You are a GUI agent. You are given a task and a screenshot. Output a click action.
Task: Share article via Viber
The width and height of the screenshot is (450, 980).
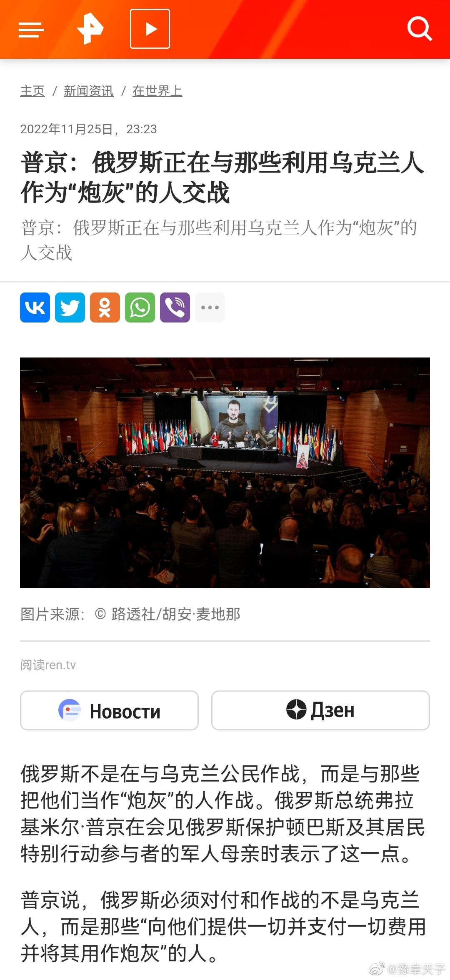click(175, 307)
